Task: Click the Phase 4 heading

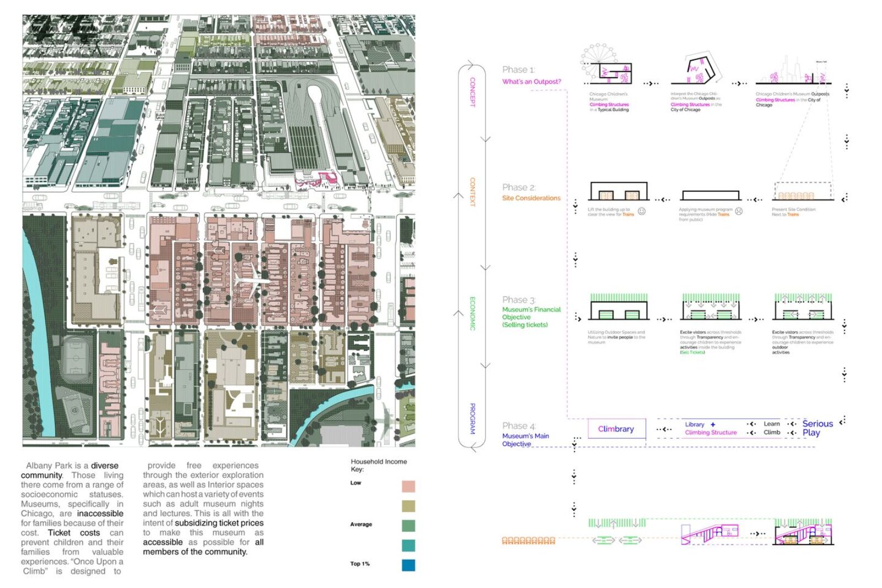Action: tap(519, 425)
